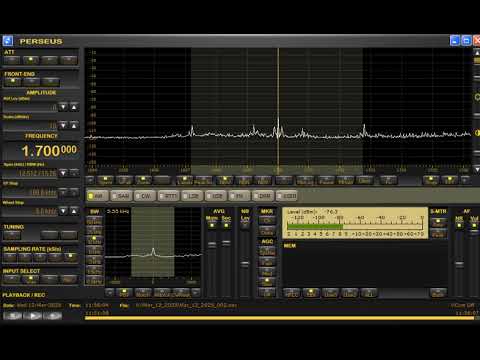Select the lit Slow AGC button
Viewport: 480px width, 360px height.
pyautogui.click(x=267, y=282)
